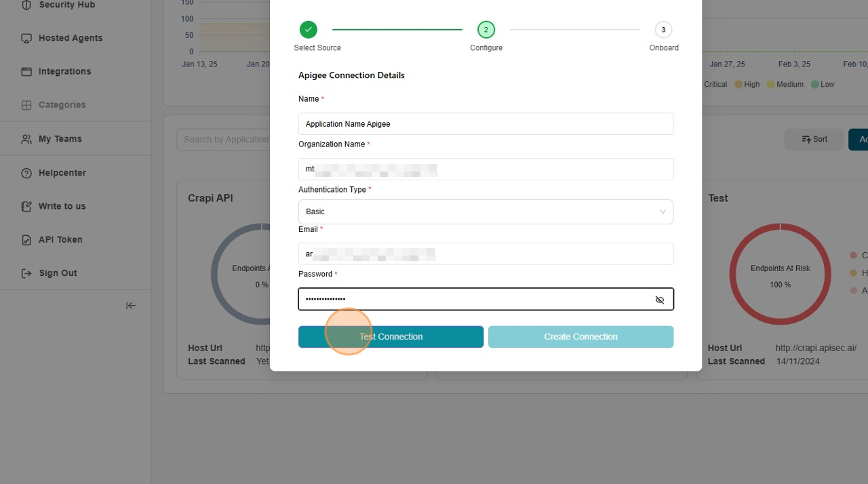Image resolution: width=868 pixels, height=484 pixels.
Task: Click the API Token icon
Action: click(26, 240)
